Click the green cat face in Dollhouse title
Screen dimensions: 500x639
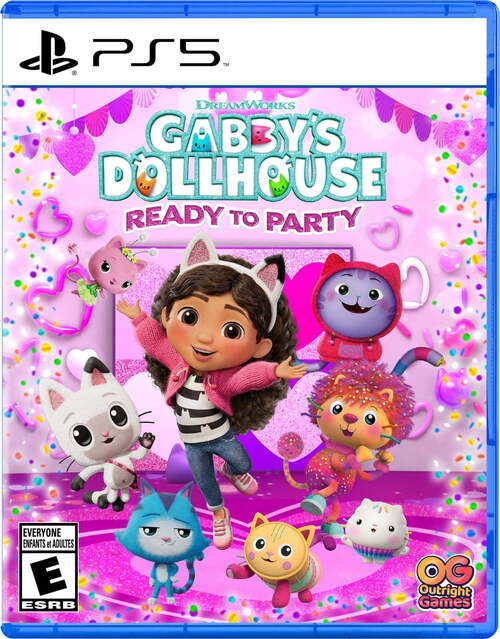pos(278,184)
